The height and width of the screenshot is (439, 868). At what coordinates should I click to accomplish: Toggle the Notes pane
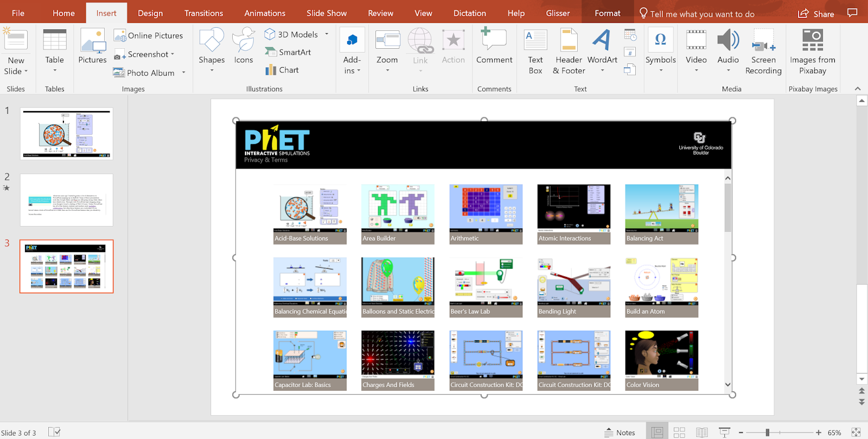point(620,432)
